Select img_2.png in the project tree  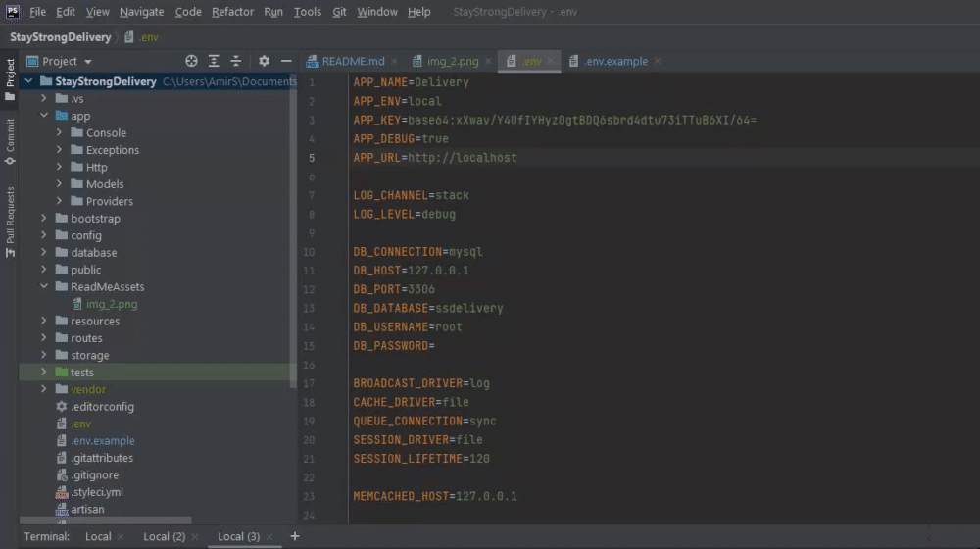112,304
